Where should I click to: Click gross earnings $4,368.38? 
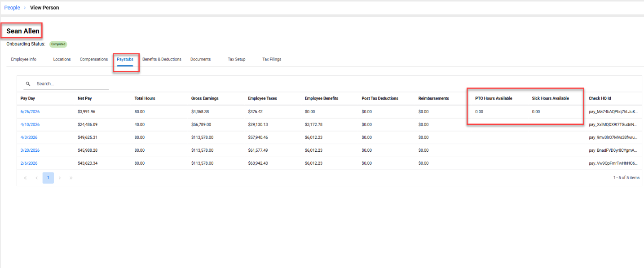200,111
